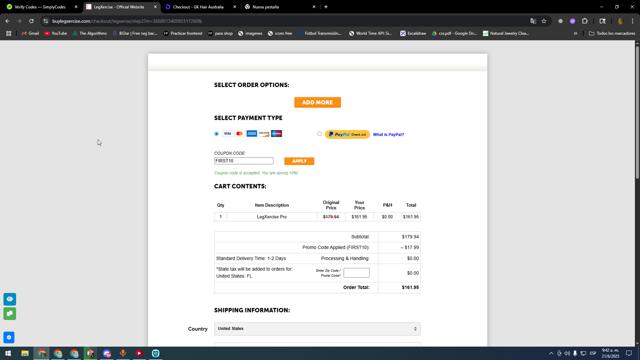Reload the current page
This screenshot has width=640, height=360.
[31, 21]
